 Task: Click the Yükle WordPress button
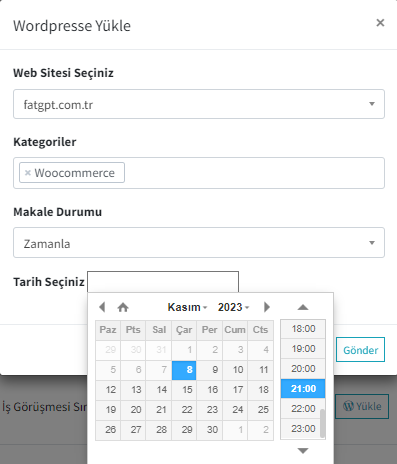tap(362, 406)
